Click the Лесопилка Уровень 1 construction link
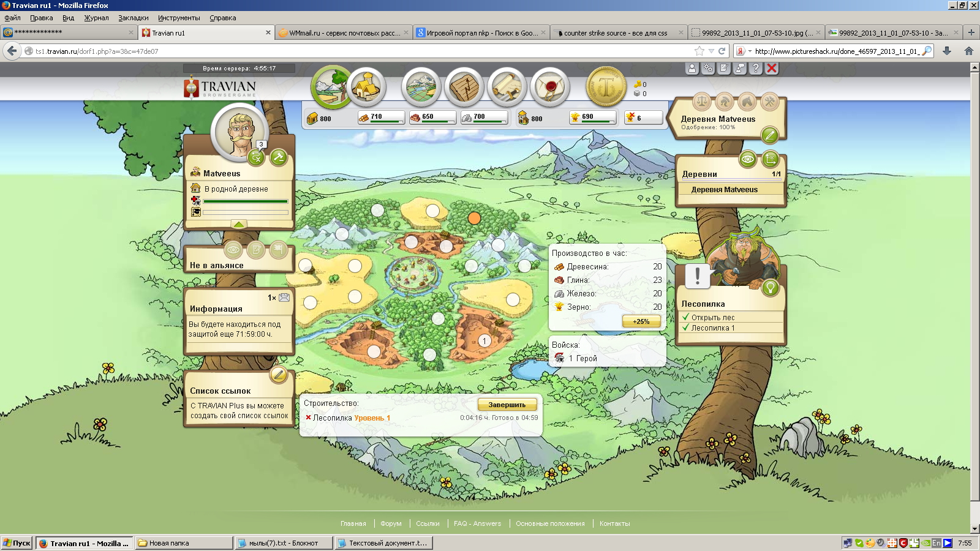 (352, 418)
